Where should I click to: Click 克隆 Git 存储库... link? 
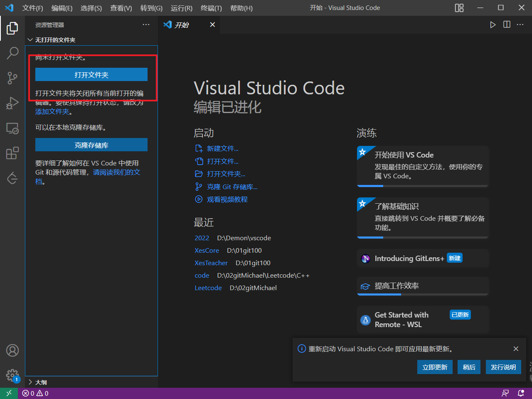[x=227, y=187]
